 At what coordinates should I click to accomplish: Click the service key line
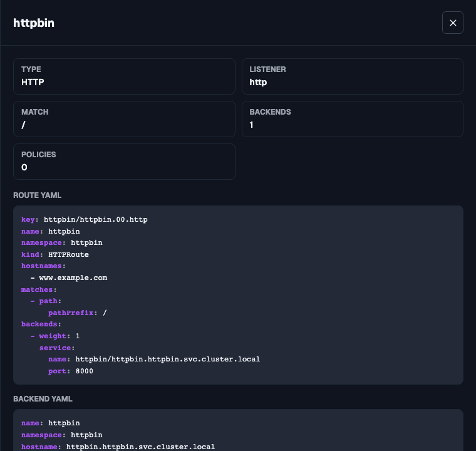point(57,348)
